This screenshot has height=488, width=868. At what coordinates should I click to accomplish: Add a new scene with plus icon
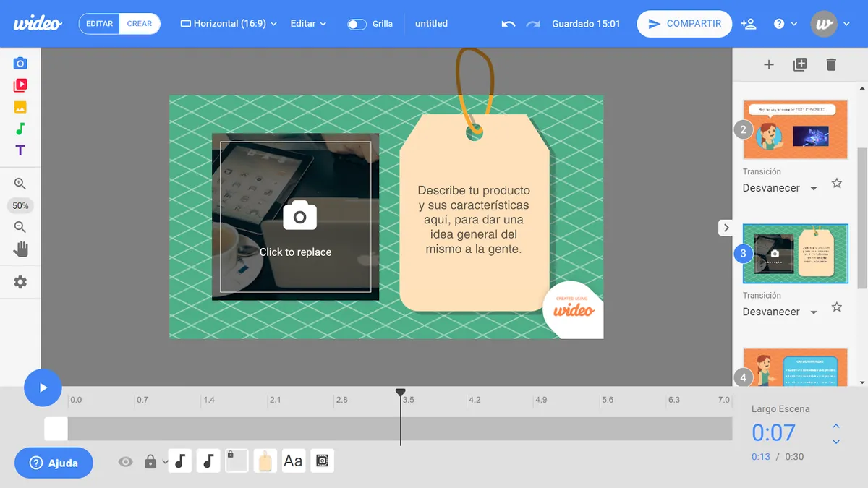point(769,65)
